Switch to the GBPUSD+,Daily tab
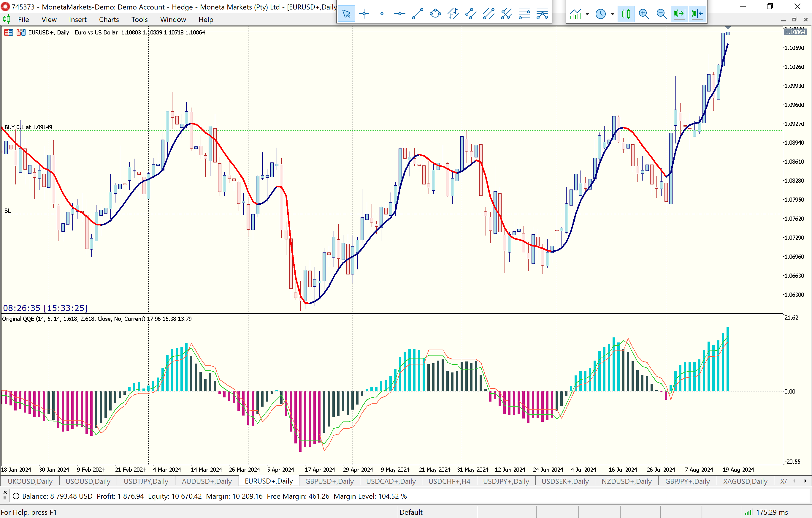 (329, 481)
